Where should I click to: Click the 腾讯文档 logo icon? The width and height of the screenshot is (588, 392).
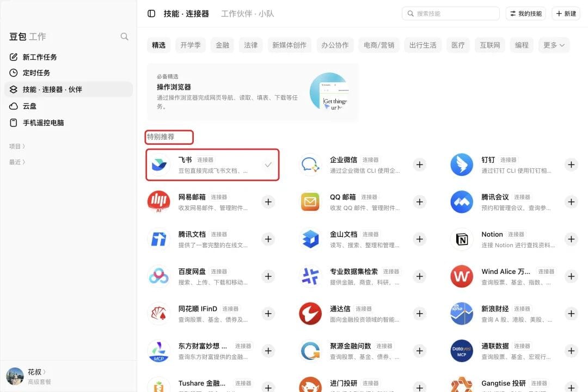point(158,239)
